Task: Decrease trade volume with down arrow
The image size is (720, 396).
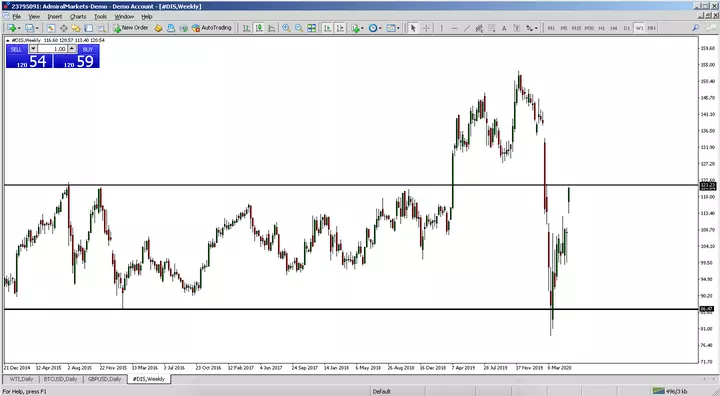Action: tap(33, 49)
